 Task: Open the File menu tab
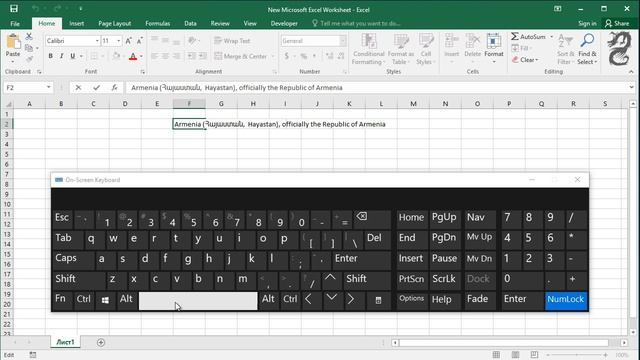tap(15, 23)
